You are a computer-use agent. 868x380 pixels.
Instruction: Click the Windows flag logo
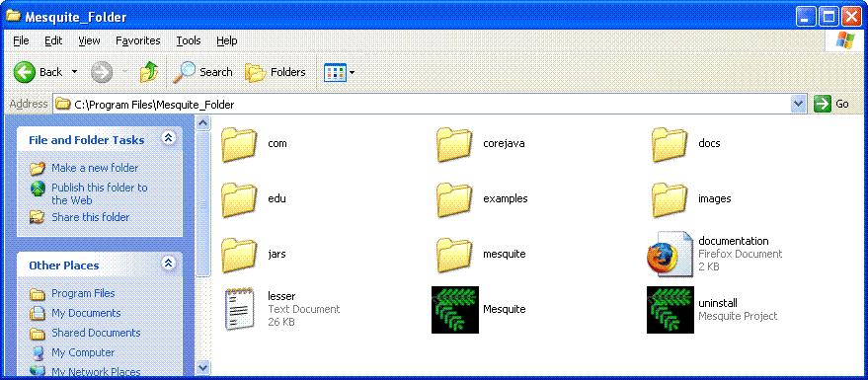coord(845,40)
